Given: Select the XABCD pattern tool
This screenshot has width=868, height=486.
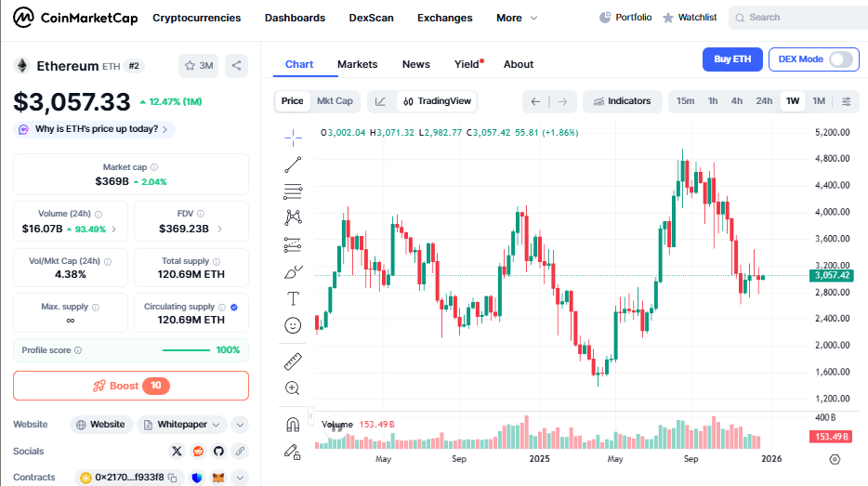Looking at the screenshot, I should pos(293,217).
